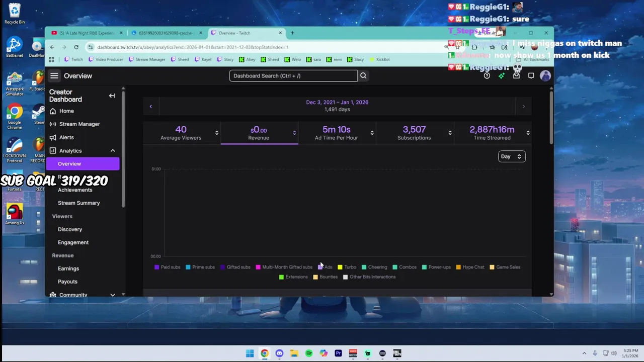Toggle Prime subs legend series

click(x=200, y=267)
